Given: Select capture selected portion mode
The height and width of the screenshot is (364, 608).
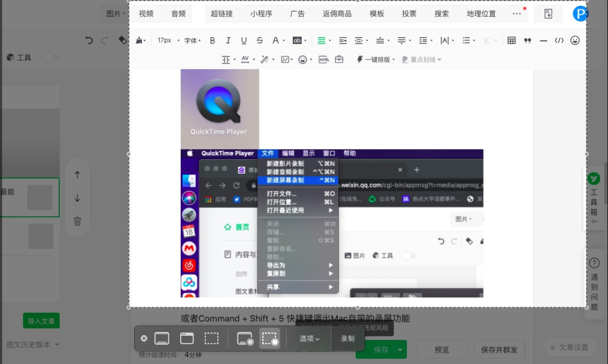Looking at the screenshot, I should (x=211, y=339).
